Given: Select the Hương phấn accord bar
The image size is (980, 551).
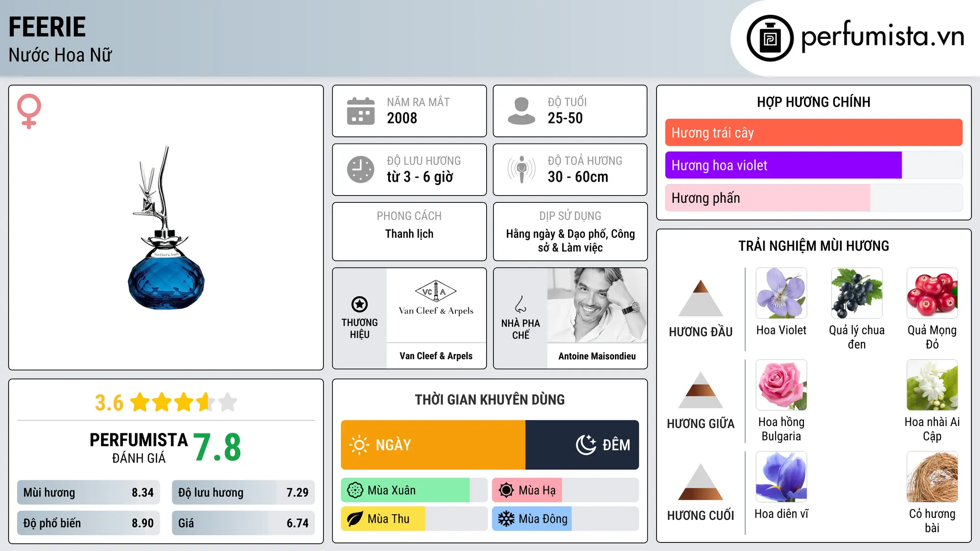Looking at the screenshot, I should tap(813, 198).
